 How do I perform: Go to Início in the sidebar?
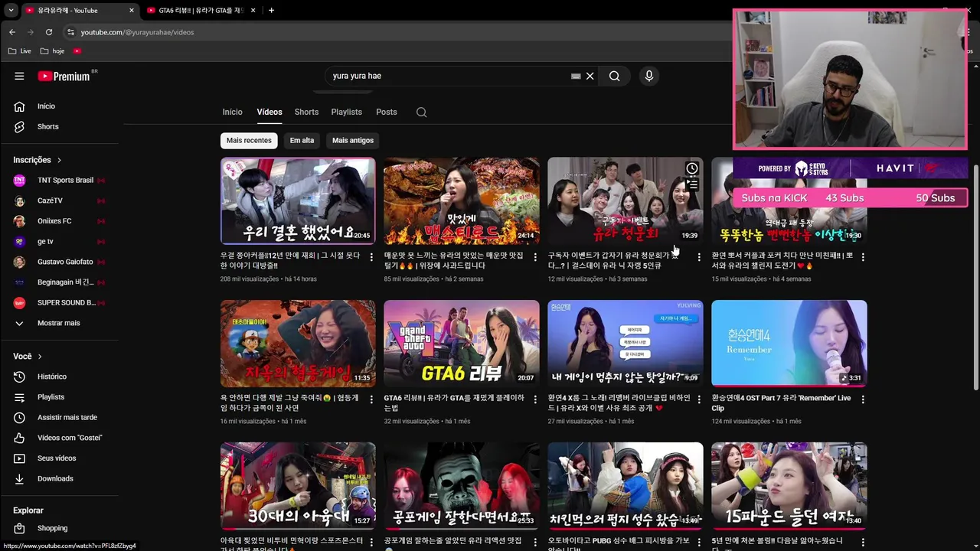46,106
